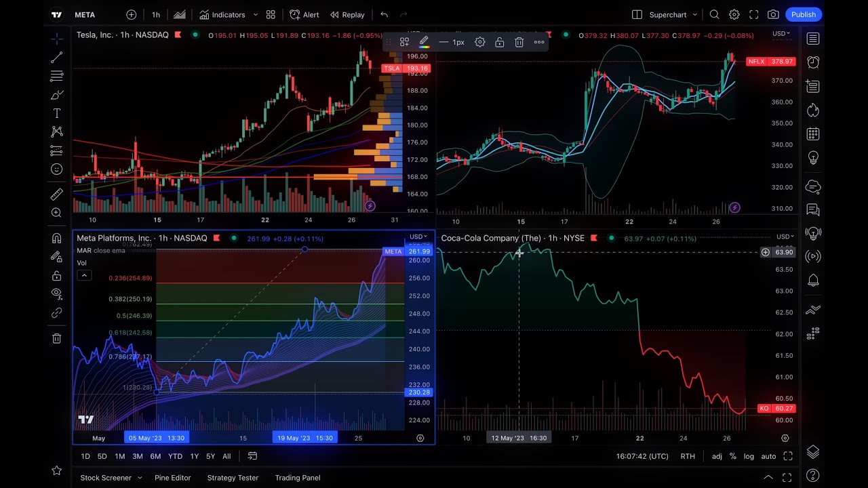The height and width of the screenshot is (488, 868).
Task: Toggle log scale
Action: click(749, 456)
